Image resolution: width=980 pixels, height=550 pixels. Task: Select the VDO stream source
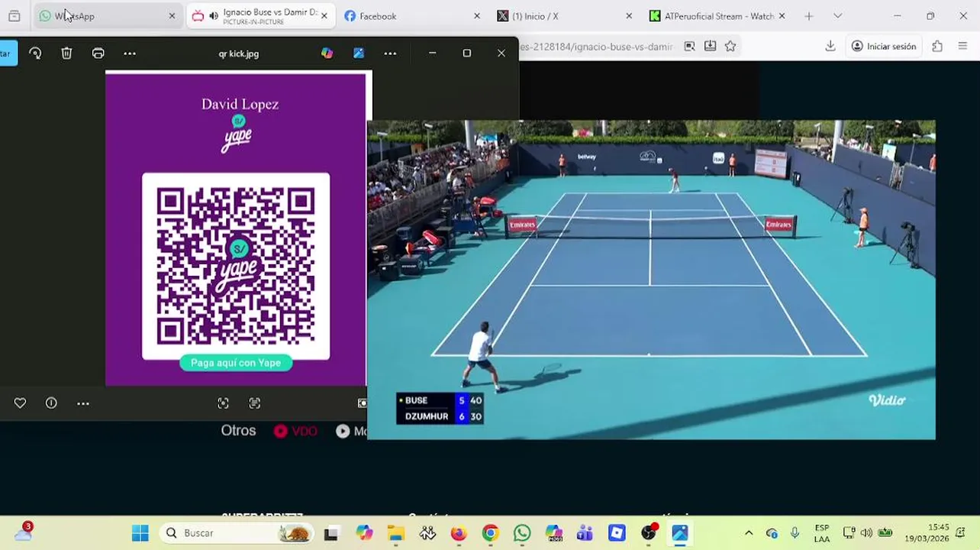pos(295,432)
